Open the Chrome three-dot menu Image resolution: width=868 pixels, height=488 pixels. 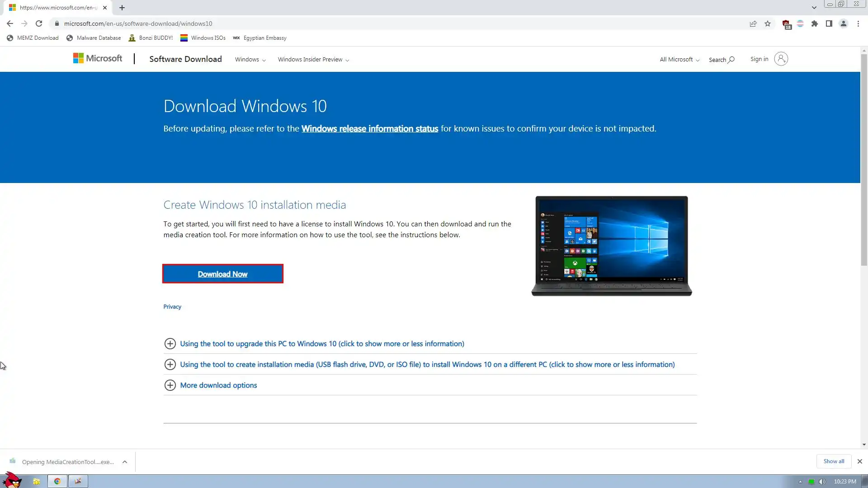(x=858, y=23)
